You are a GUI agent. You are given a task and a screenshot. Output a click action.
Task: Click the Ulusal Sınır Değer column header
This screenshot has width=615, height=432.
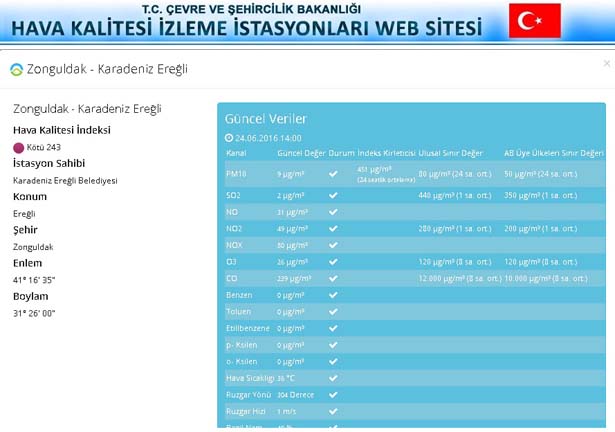click(450, 153)
